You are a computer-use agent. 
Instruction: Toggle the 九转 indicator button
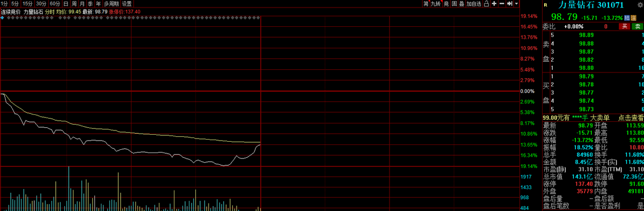pyautogui.click(x=436, y=3)
